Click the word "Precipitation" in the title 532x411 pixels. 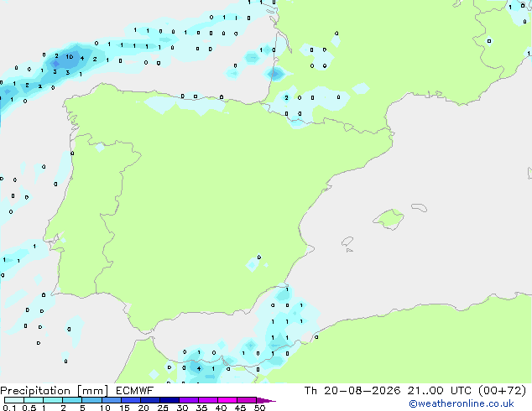point(35,391)
